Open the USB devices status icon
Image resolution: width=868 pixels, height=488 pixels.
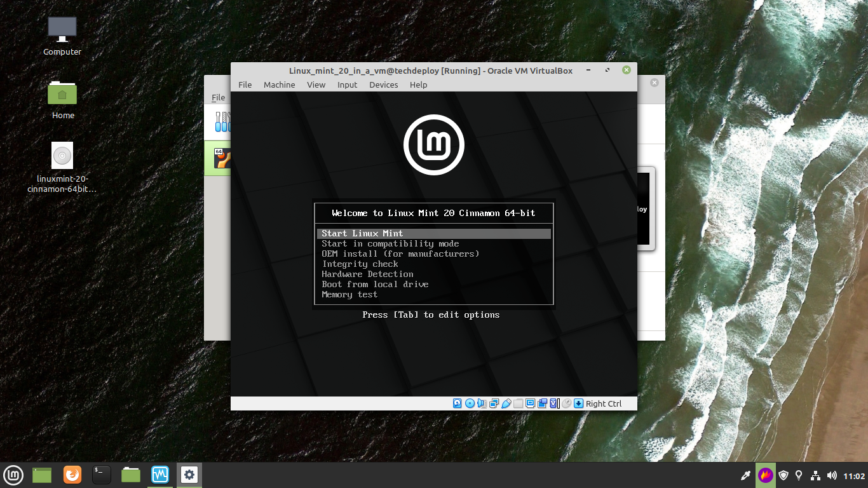click(506, 403)
